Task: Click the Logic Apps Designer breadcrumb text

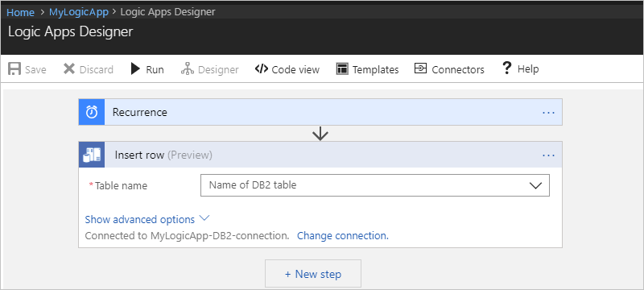Action: coord(167,12)
